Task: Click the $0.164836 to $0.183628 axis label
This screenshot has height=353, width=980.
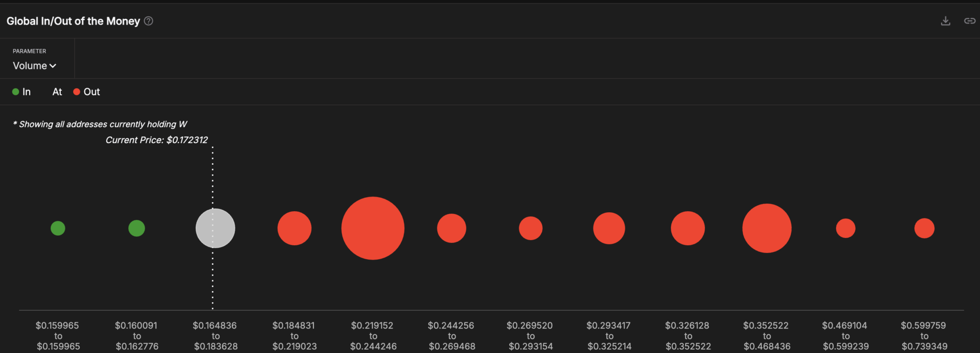Action: [215, 336]
